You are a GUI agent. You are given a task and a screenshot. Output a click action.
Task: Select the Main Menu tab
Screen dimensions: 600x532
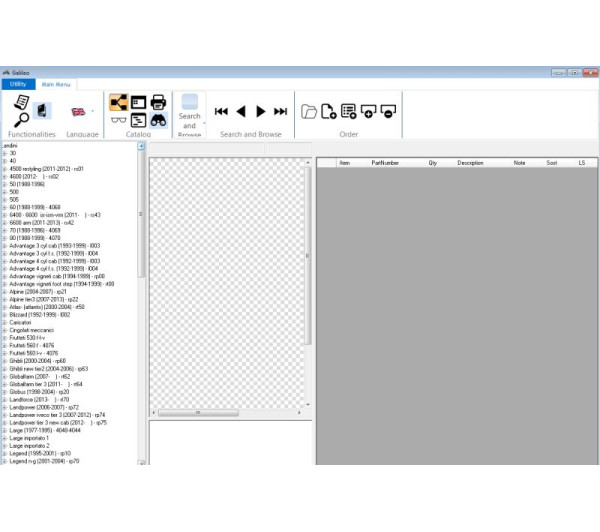point(56,84)
